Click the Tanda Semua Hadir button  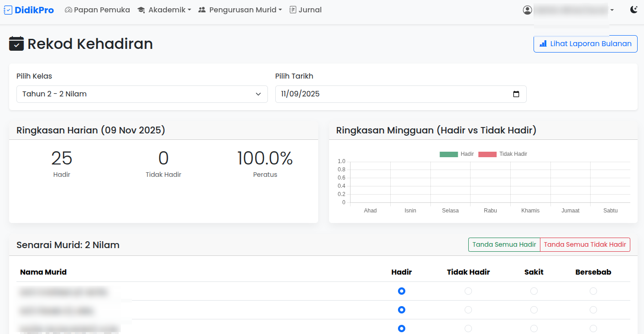(504, 244)
